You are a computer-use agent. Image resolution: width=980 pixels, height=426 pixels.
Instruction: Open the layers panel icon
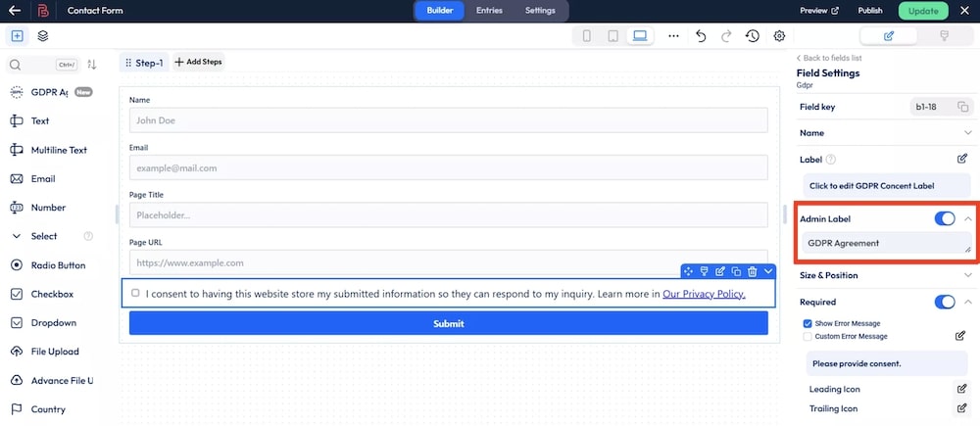click(43, 36)
